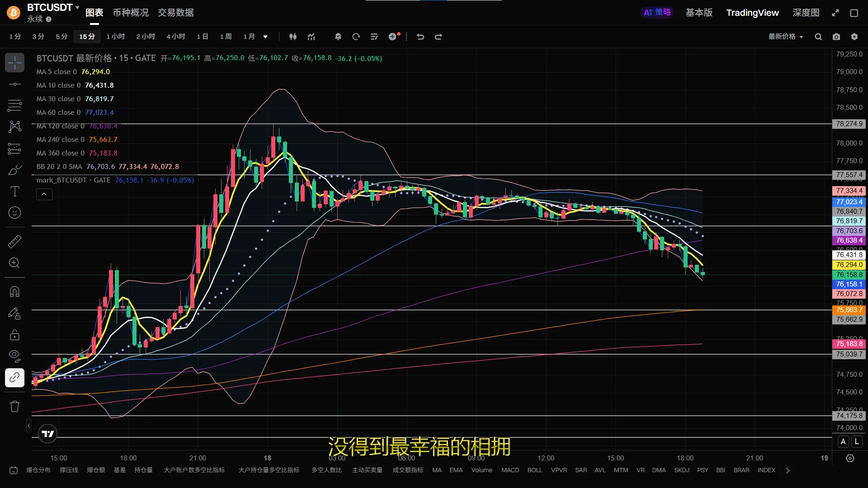Open the candlestick chart type selector
Viewport: 868px width, 488px height.
(x=293, y=37)
